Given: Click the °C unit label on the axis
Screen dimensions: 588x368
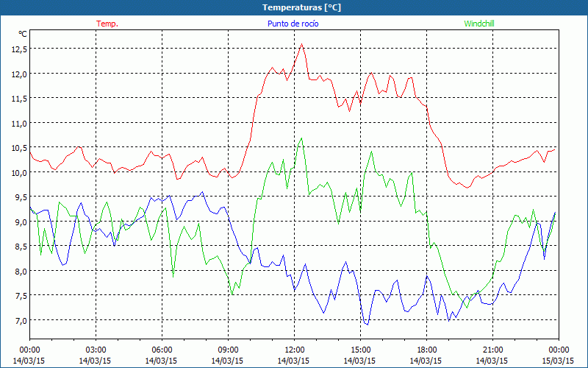Looking at the screenshot, I should click(x=23, y=34).
